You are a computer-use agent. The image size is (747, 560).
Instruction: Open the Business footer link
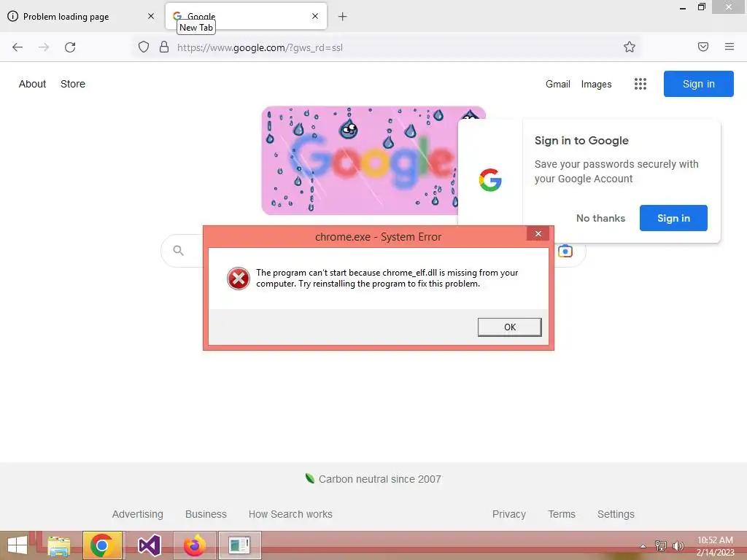(206, 514)
